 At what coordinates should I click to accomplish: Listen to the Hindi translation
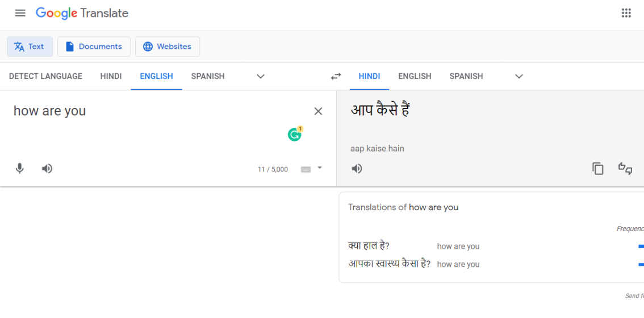[357, 169]
